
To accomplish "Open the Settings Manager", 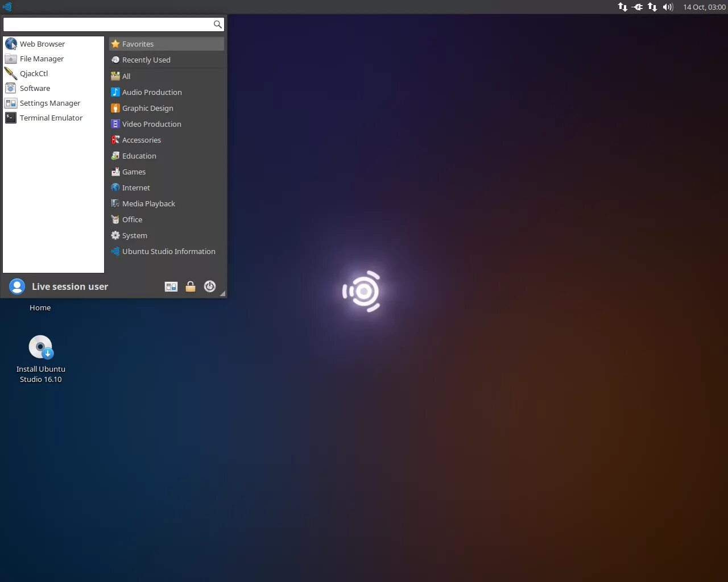I will [49, 103].
